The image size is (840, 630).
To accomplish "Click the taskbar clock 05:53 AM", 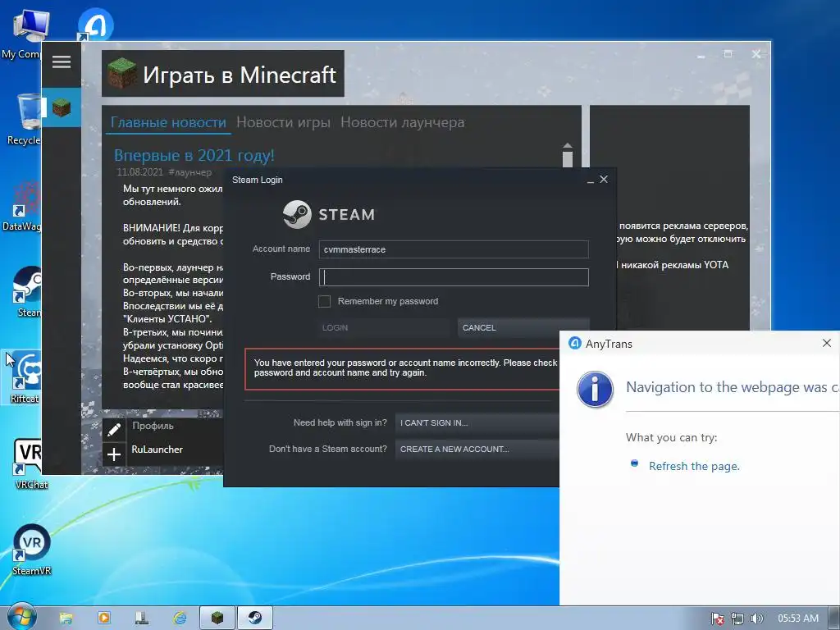I will click(798, 619).
